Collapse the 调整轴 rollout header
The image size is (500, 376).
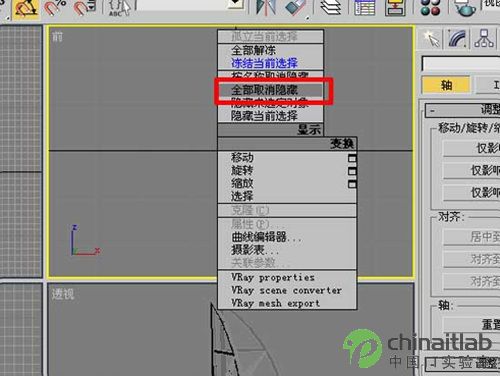[x=463, y=110]
